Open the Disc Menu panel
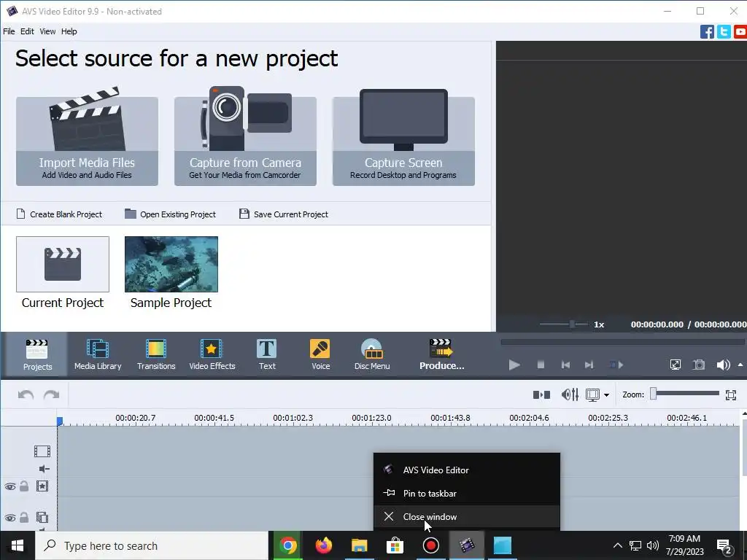 tap(372, 355)
